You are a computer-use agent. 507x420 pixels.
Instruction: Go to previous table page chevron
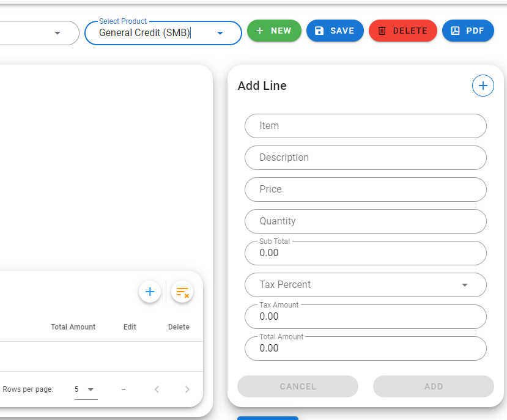tap(157, 389)
